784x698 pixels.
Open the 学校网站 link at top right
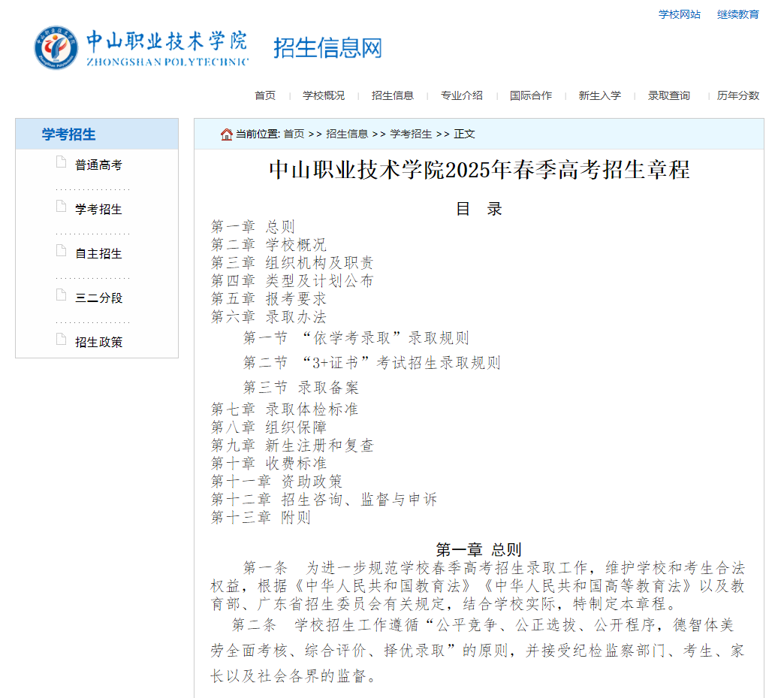(677, 14)
